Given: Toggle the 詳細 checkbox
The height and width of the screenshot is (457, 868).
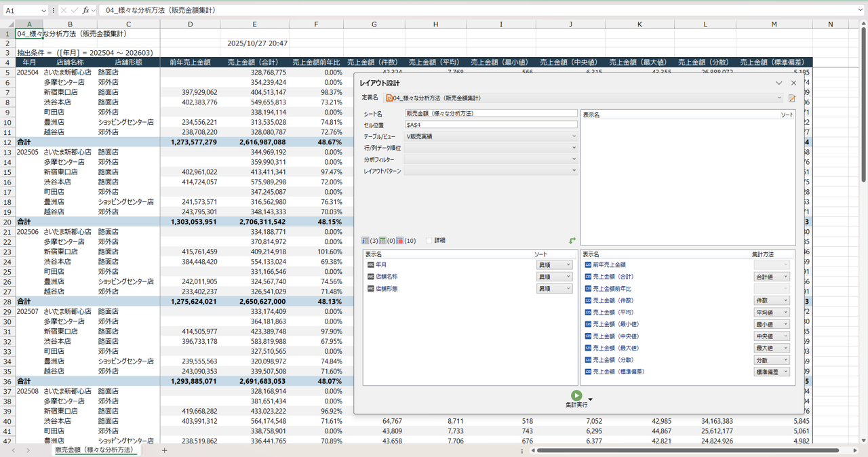Looking at the screenshot, I should (x=429, y=241).
